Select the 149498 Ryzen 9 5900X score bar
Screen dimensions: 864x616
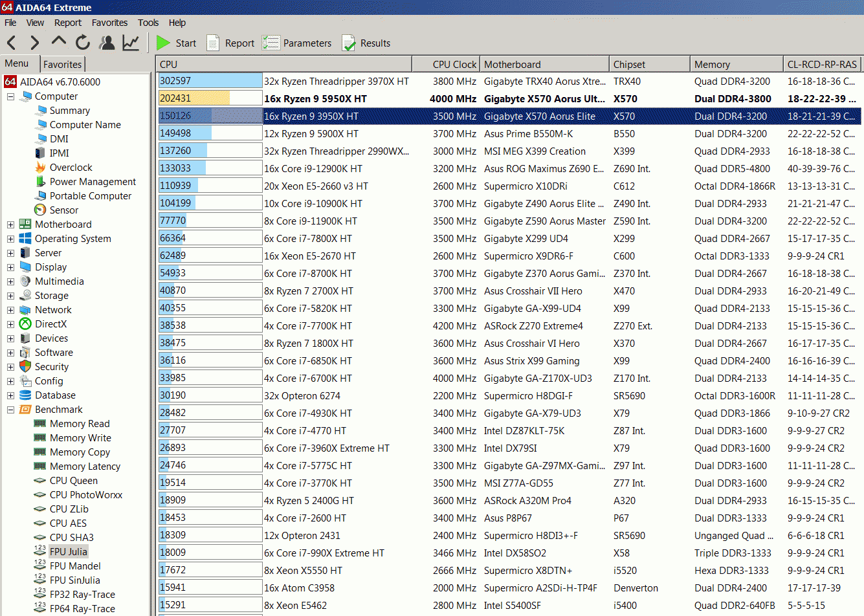(210, 133)
